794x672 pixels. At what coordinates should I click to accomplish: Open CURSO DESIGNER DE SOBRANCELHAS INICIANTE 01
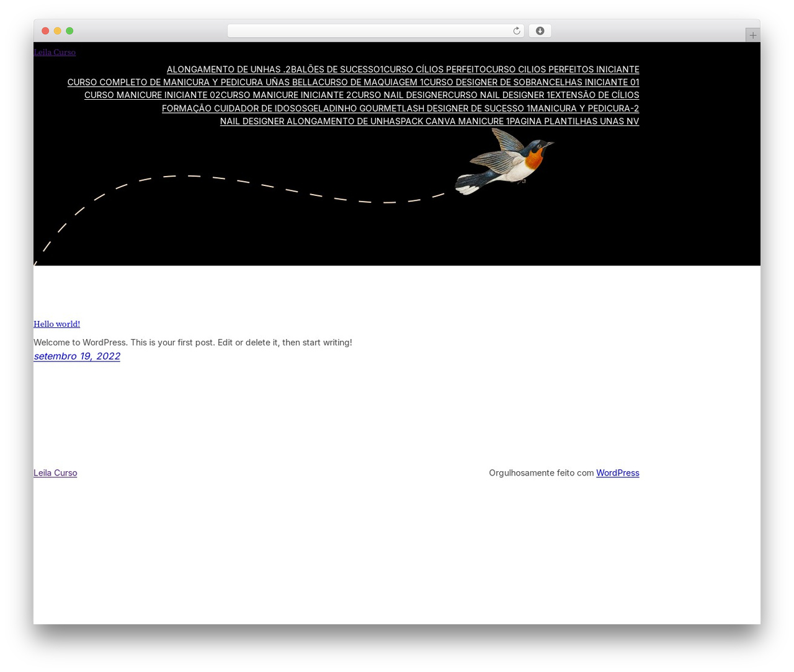(531, 82)
